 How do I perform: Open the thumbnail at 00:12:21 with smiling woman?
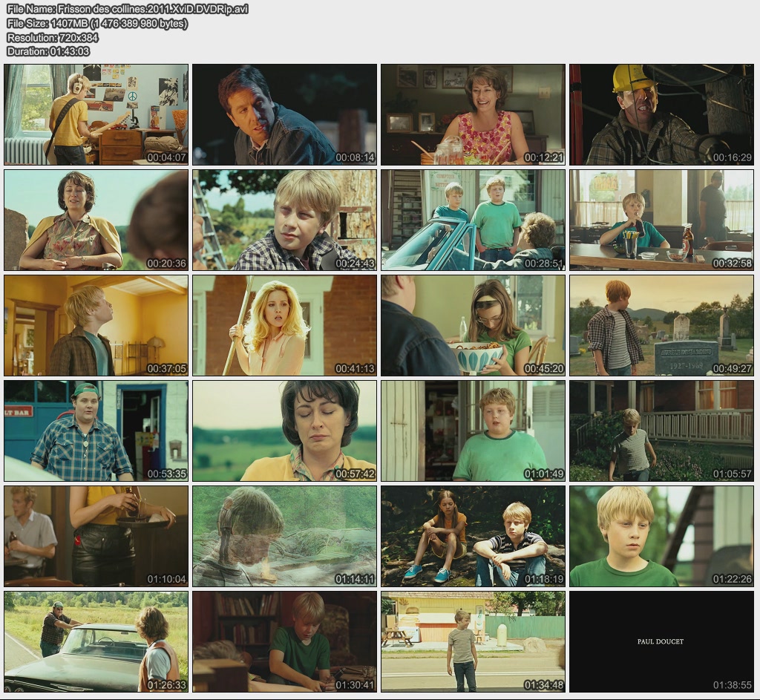tap(473, 114)
